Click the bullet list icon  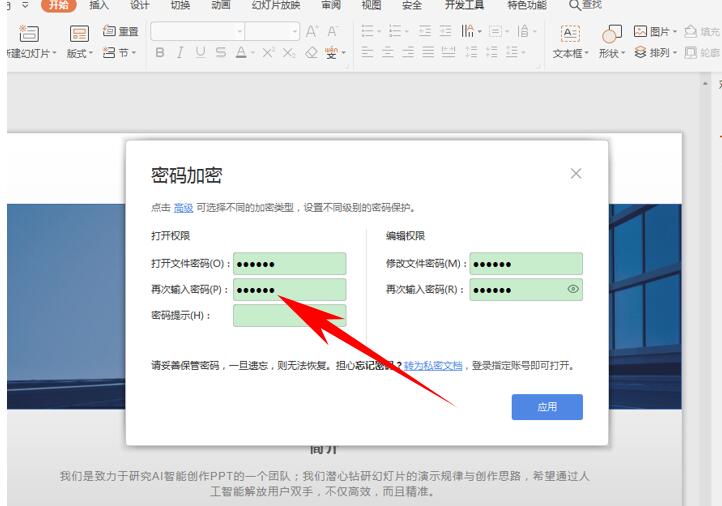pyautogui.click(x=367, y=32)
